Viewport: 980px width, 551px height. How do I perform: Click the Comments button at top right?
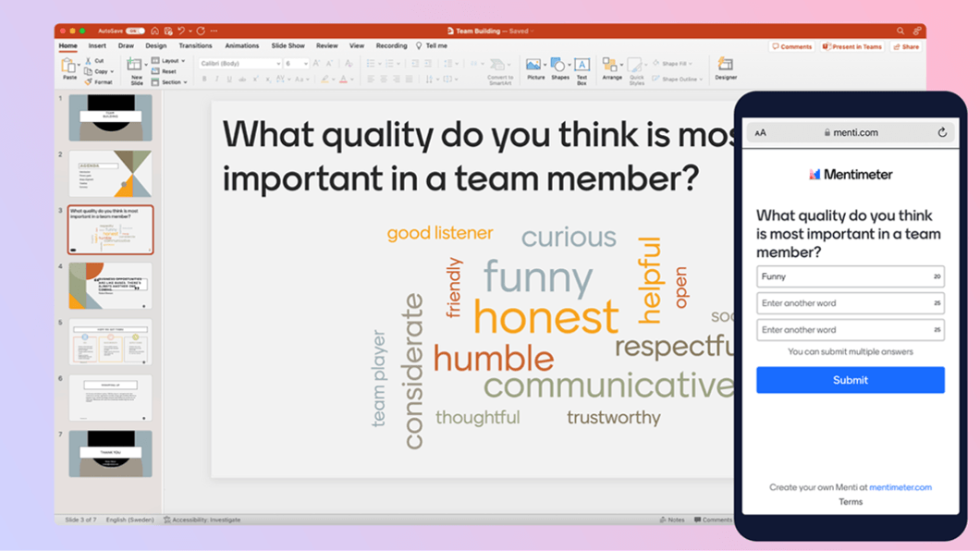(792, 47)
